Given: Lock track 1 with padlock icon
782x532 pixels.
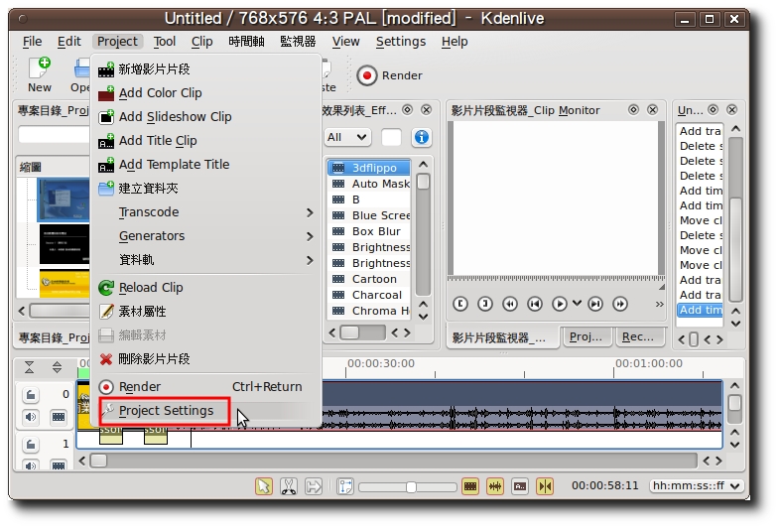Looking at the screenshot, I should (31, 444).
